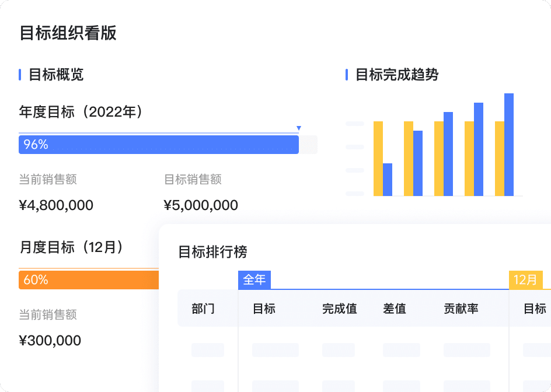Click the first yellow bar in trend chart
This screenshot has width=551, height=392.
coord(378,159)
